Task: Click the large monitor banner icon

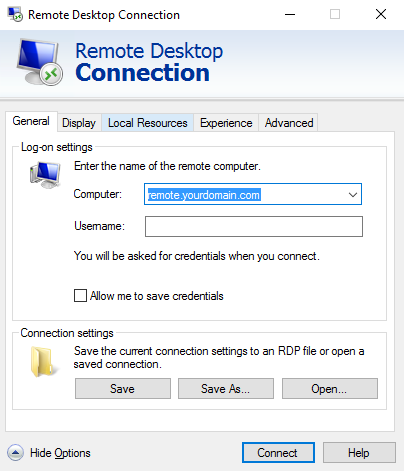Action: pyautogui.click(x=39, y=62)
